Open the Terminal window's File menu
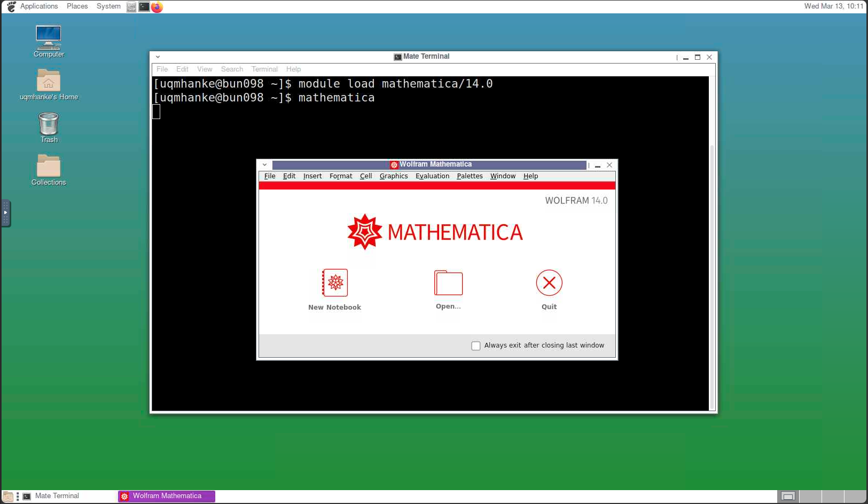Viewport: 868px width, 504px height. [162, 69]
